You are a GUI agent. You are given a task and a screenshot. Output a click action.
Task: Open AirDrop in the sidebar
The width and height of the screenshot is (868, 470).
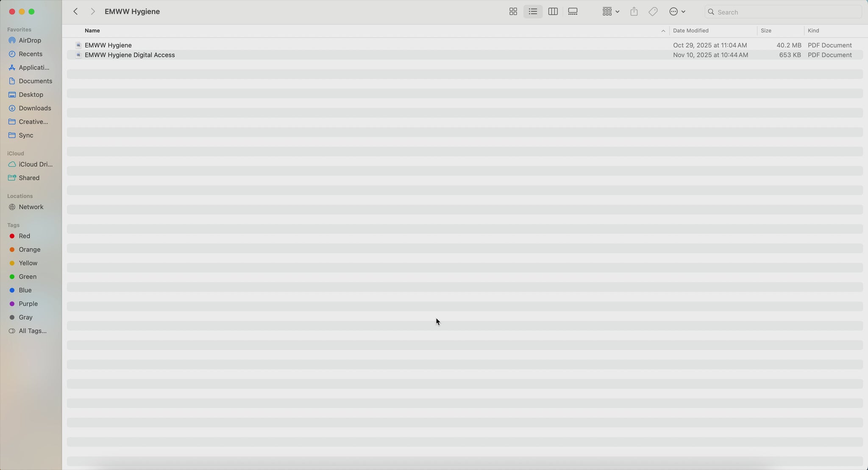pos(30,41)
